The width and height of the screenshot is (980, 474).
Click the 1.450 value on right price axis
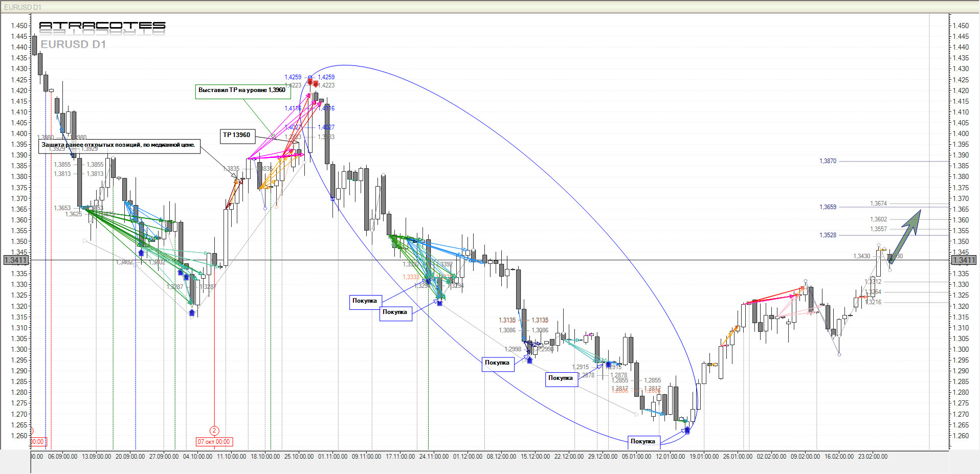[x=961, y=26]
